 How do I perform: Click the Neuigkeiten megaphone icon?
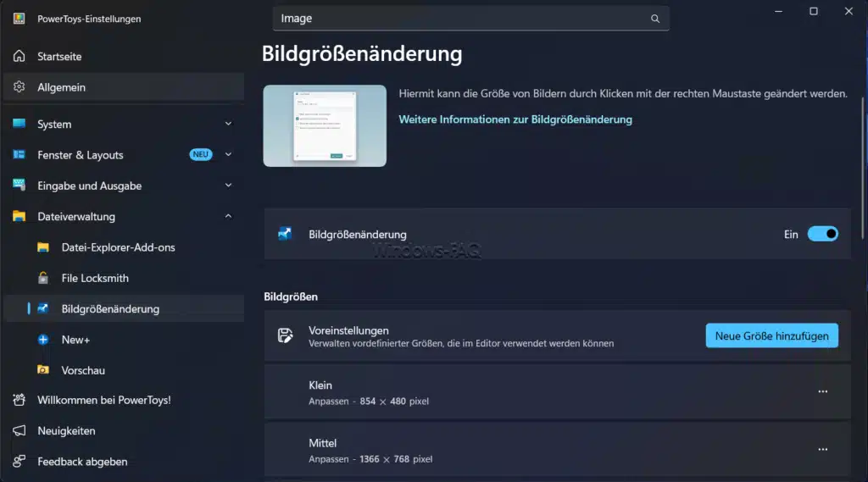(x=19, y=430)
